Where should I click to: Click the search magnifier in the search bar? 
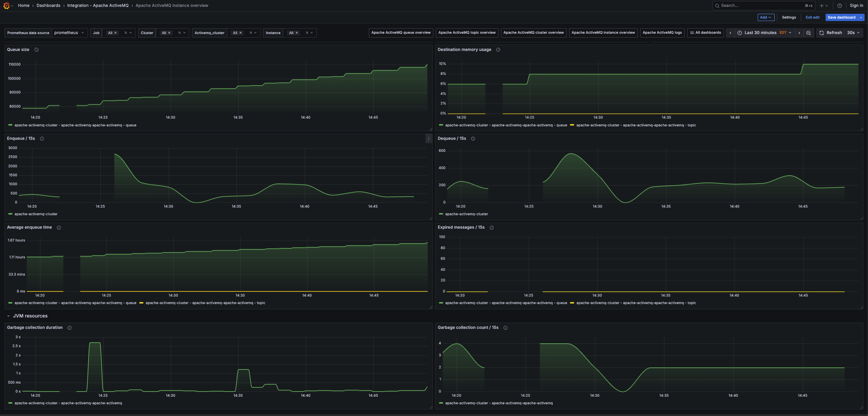point(718,6)
